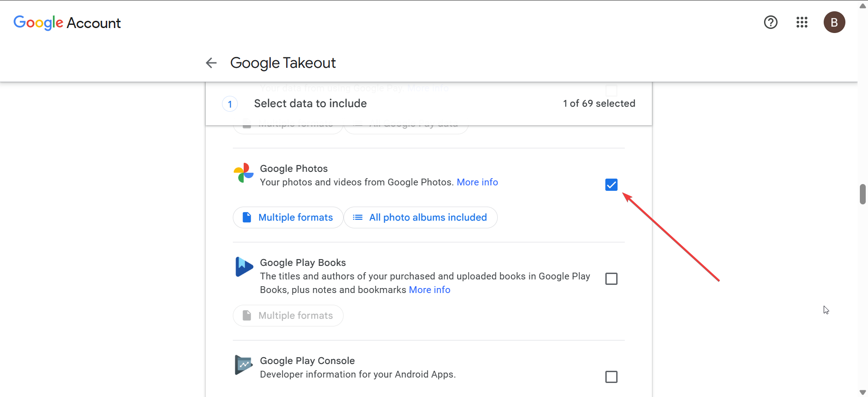Open the Google apps grid
Screen dimensions: 868x397
[802, 22]
